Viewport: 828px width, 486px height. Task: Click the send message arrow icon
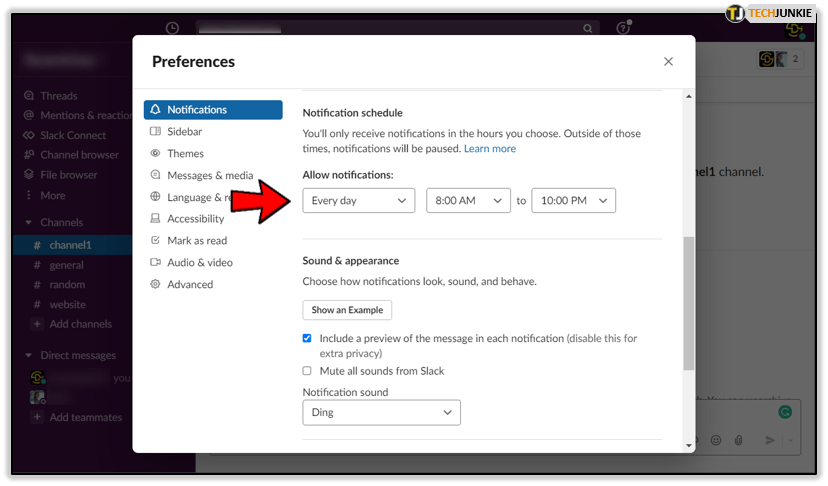coord(770,440)
